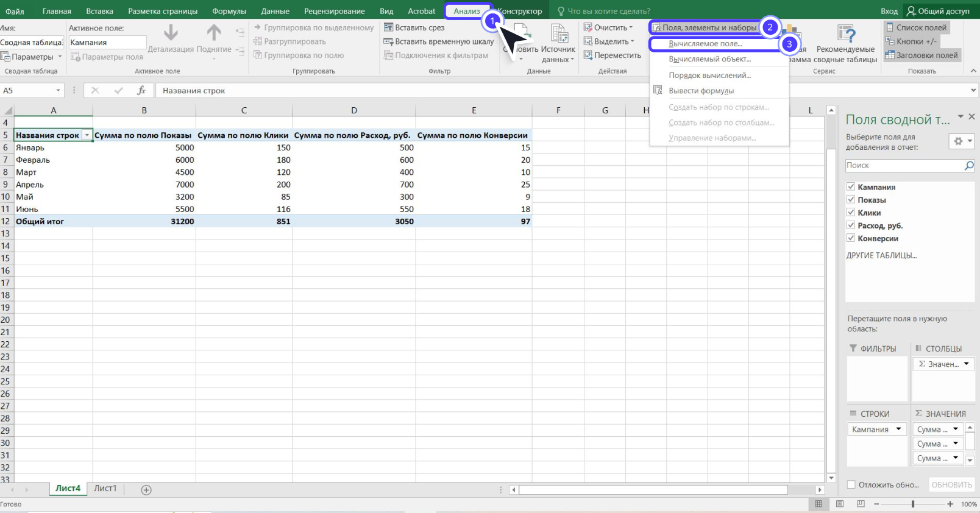Click Insert Slicer (Вставить срез)
This screenshot has width=980, height=513.
pyautogui.click(x=414, y=27)
